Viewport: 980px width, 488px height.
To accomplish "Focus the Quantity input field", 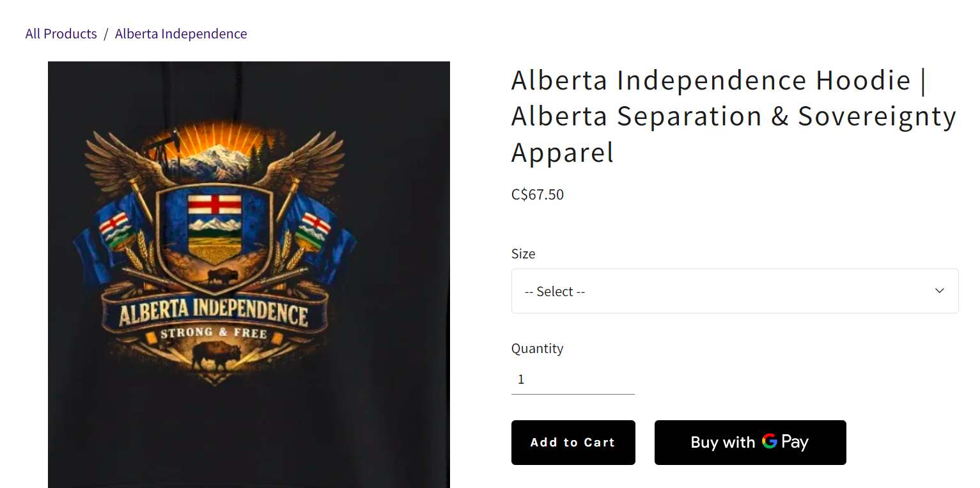I will pos(573,379).
